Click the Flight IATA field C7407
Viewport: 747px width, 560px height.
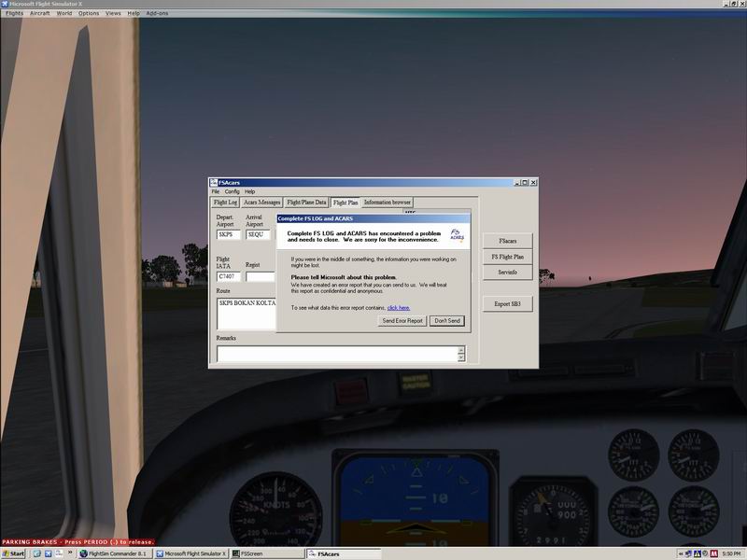click(228, 276)
